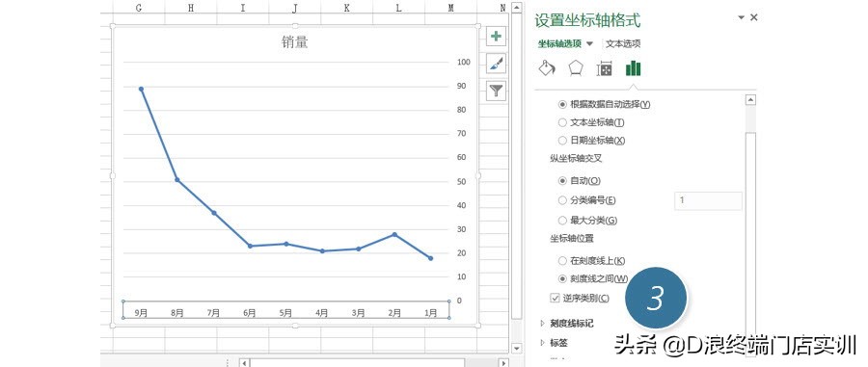868x367 pixels.
Task: Click the 9月 axis label
Action: pos(141,313)
